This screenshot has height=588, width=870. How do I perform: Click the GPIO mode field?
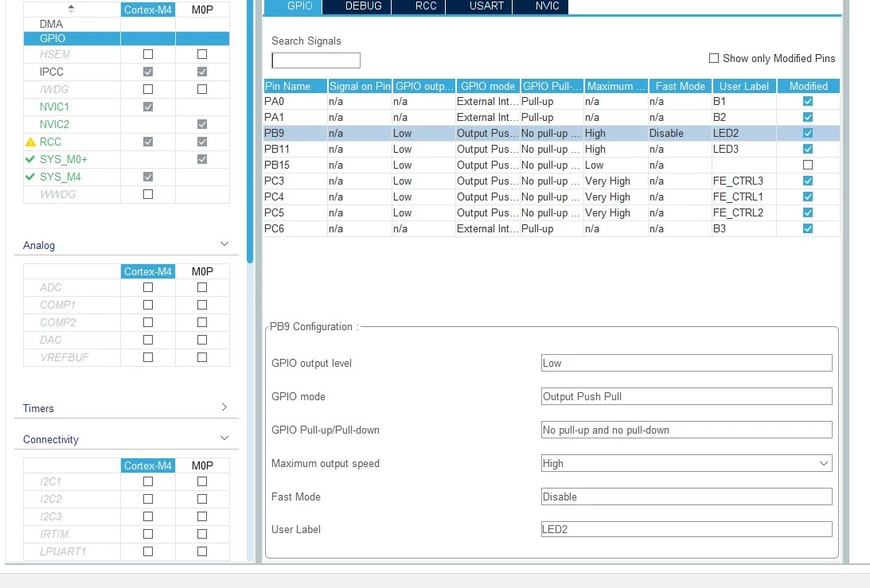coord(686,396)
